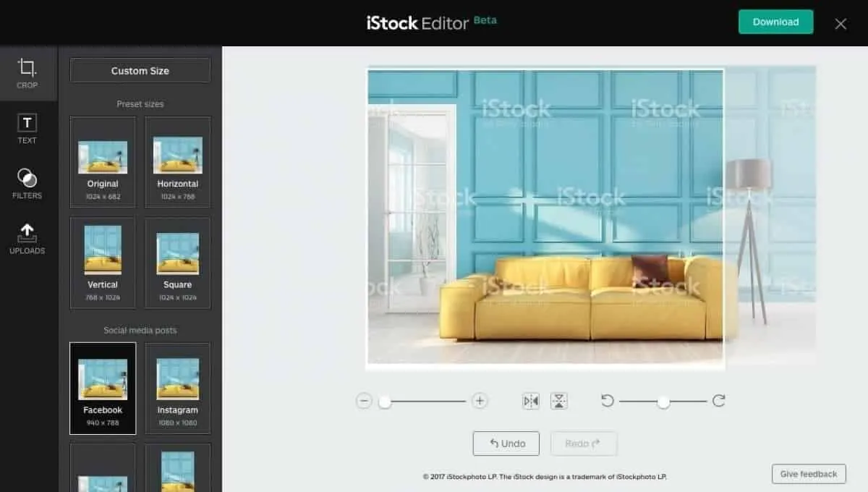
Task: Select the Facebook post size
Action: pos(103,389)
